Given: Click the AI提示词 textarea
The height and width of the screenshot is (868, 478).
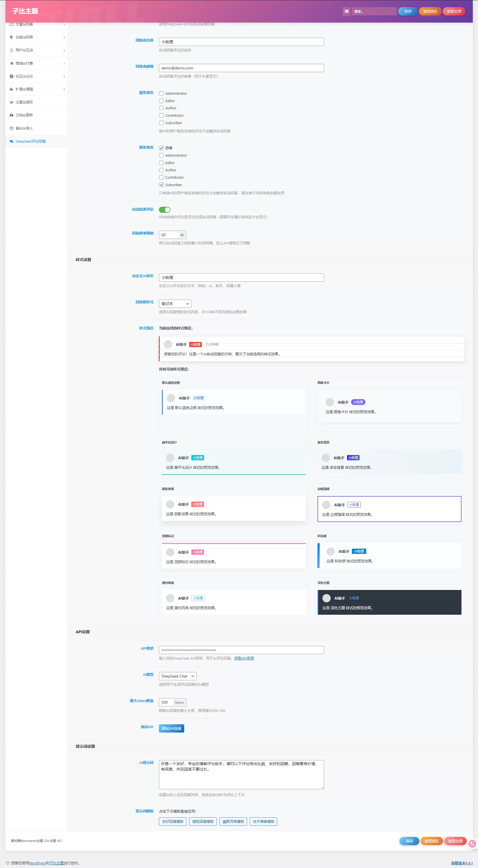Looking at the screenshot, I should tap(241, 774).
